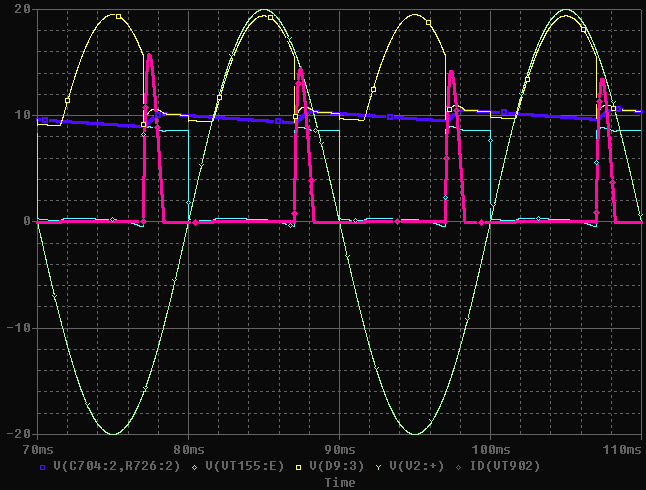Click the magenta ID(VT902) legend diamond marker

459,467
